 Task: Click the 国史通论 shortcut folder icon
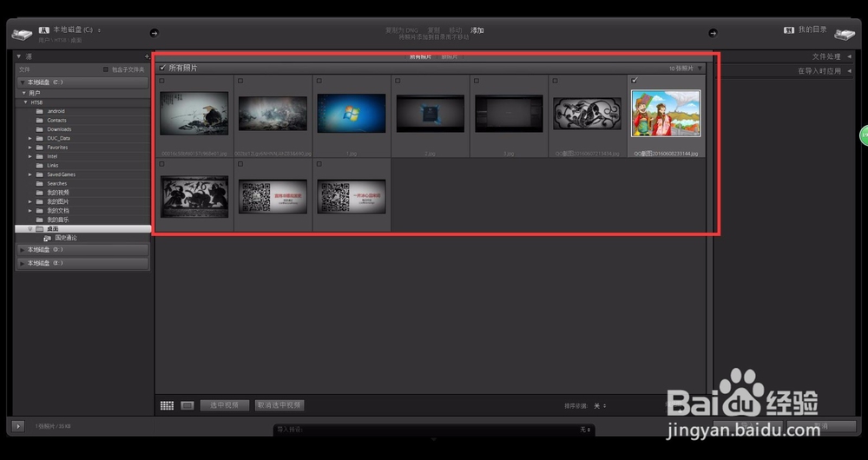click(48, 238)
